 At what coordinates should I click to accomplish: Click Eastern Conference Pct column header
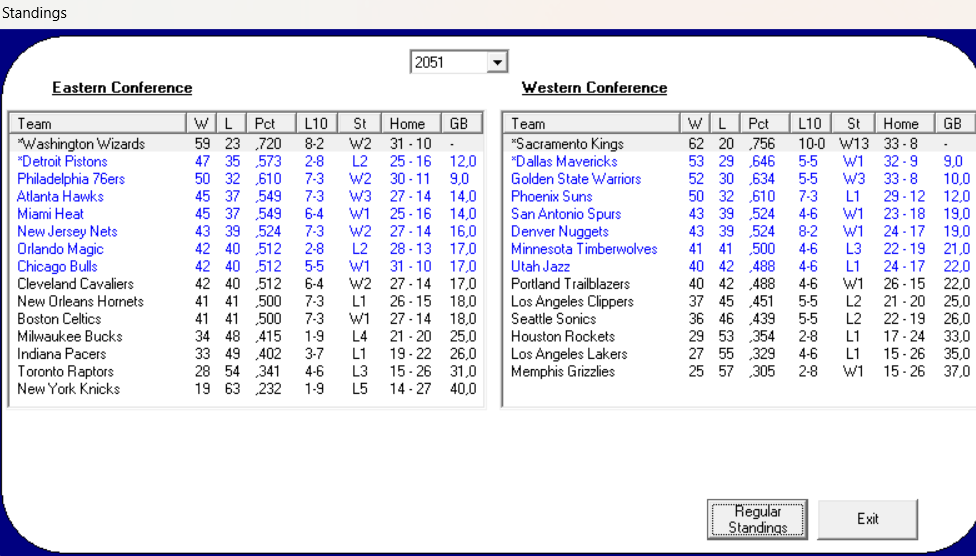(x=271, y=123)
